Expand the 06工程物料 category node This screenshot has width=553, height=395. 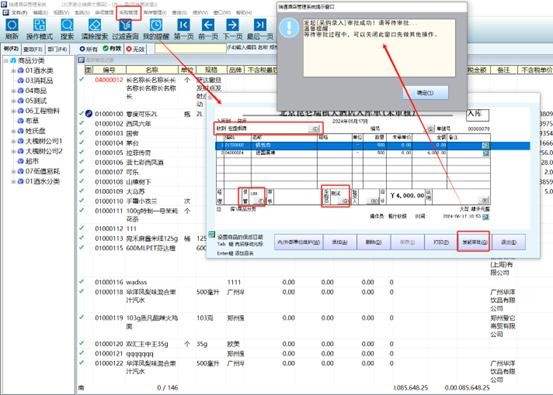point(13,111)
